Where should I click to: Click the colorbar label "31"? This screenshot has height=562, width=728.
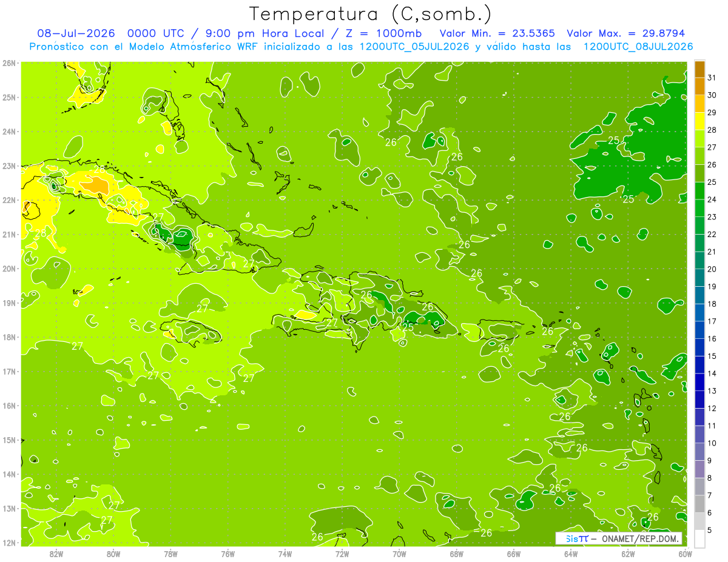coord(712,78)
